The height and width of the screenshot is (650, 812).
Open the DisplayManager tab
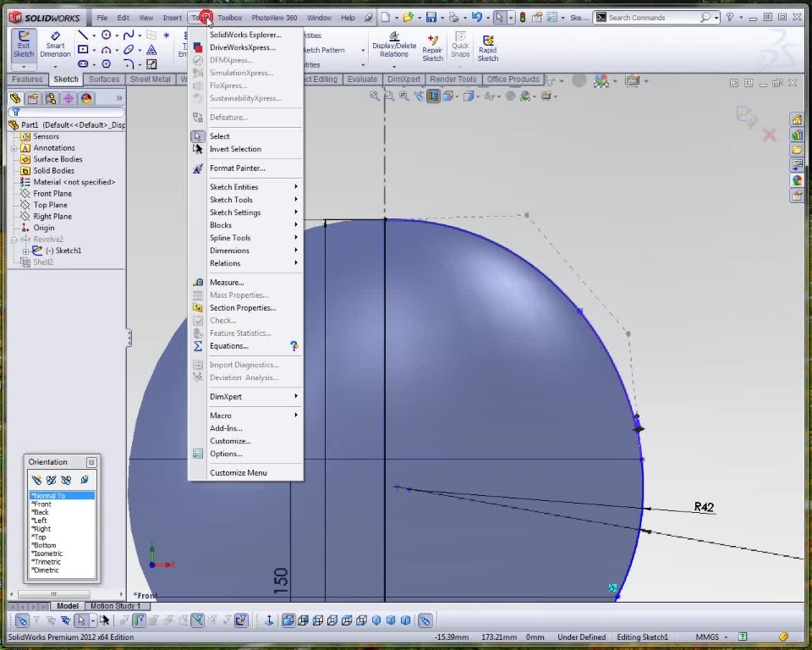pyautogui.click(x=86, y=98)
